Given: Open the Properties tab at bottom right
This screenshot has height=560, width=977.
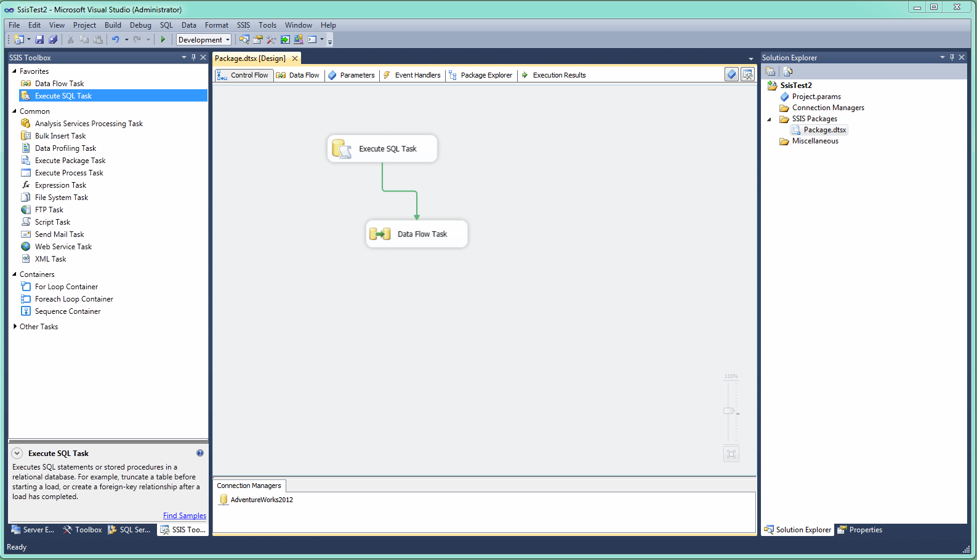Looking at the screenshot, I should click(860, 530).
